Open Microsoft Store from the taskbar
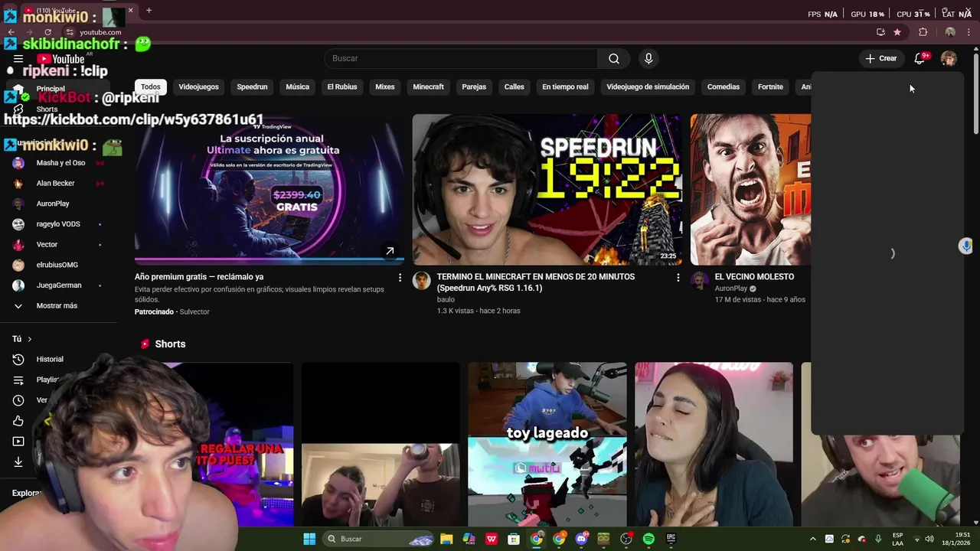 pyautogui.click(x=514, y=539)
